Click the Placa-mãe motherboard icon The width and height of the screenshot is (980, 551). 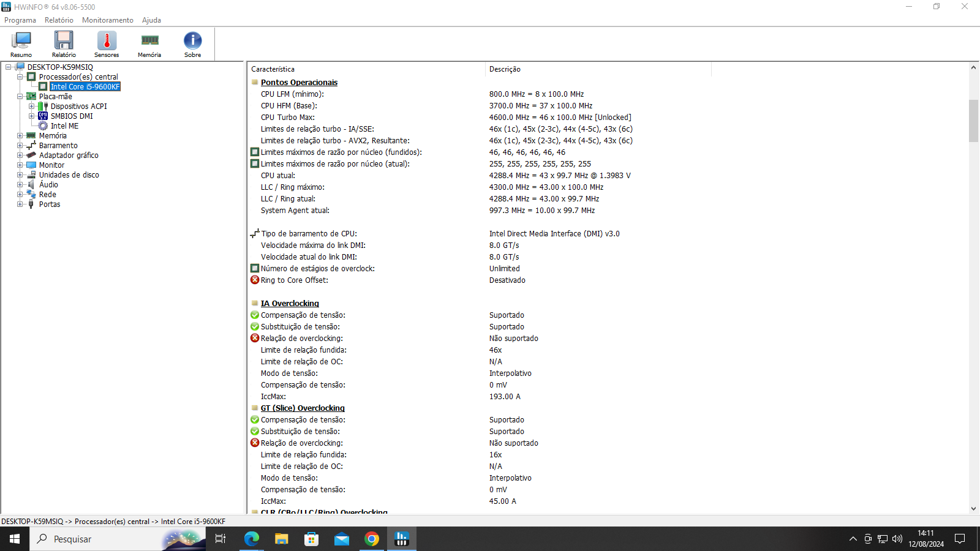pyautogui.click(x=31, y=97)
